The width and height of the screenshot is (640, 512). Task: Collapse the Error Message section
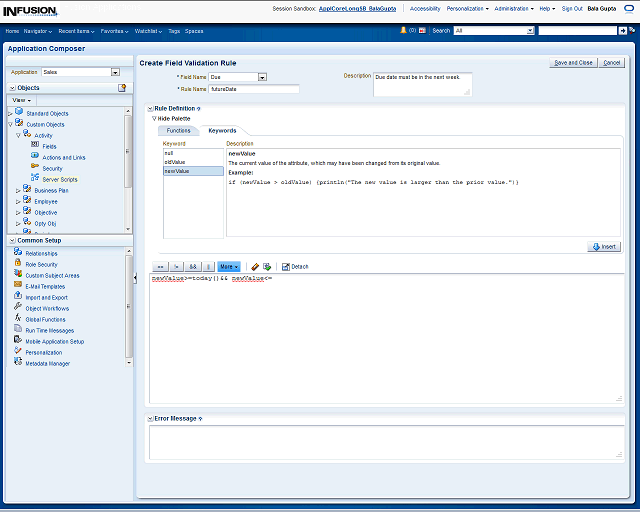[x=150, y=418]
